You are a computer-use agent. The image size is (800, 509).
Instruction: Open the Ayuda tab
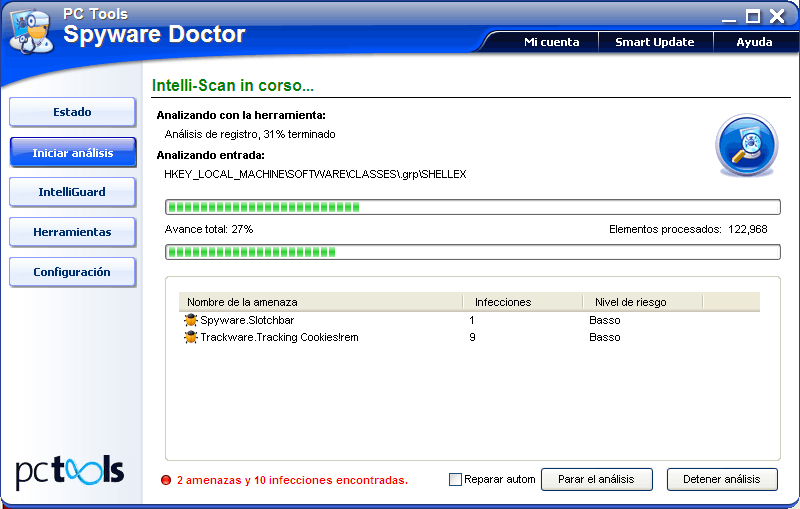[754, 42]
